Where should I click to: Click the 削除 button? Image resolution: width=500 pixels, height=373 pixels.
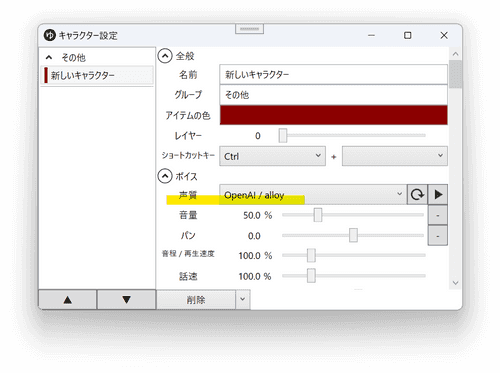[x=196, y=300]
